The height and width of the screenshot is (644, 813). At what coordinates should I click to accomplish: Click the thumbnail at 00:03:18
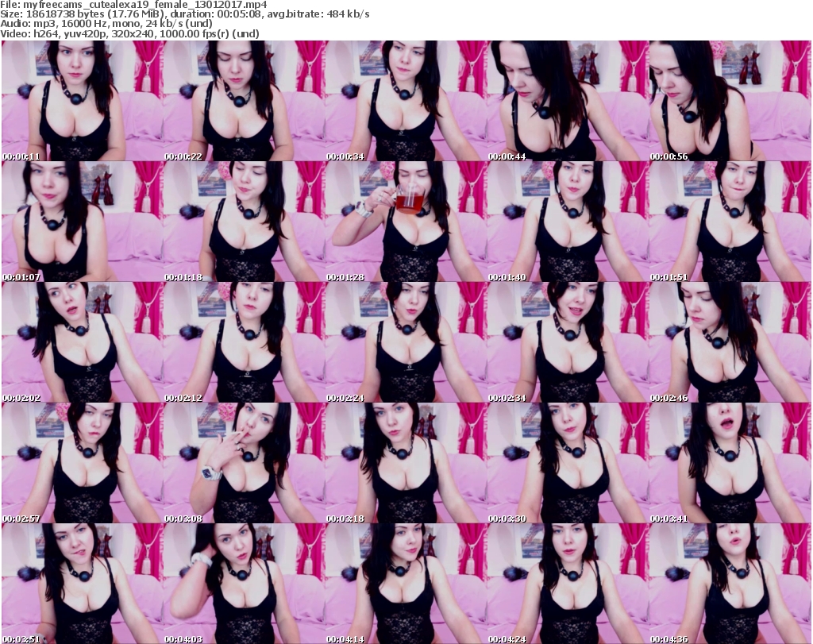click(406, 463)
